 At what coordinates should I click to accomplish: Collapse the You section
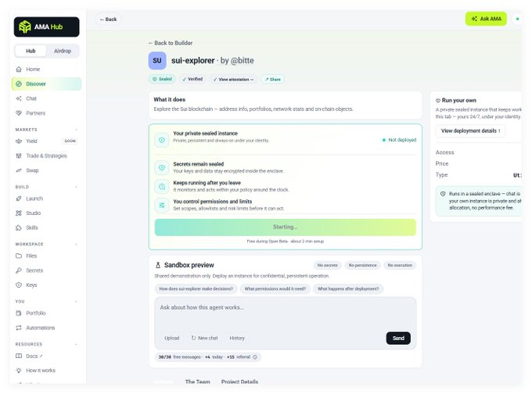tap(76, 302)
